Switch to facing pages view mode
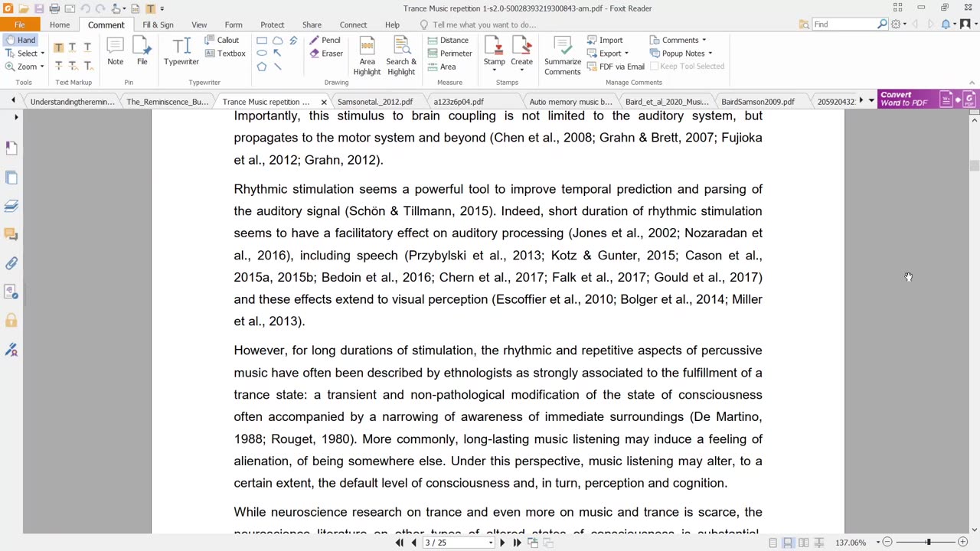Viewport: 980px width, 551px height. (803, 543)
